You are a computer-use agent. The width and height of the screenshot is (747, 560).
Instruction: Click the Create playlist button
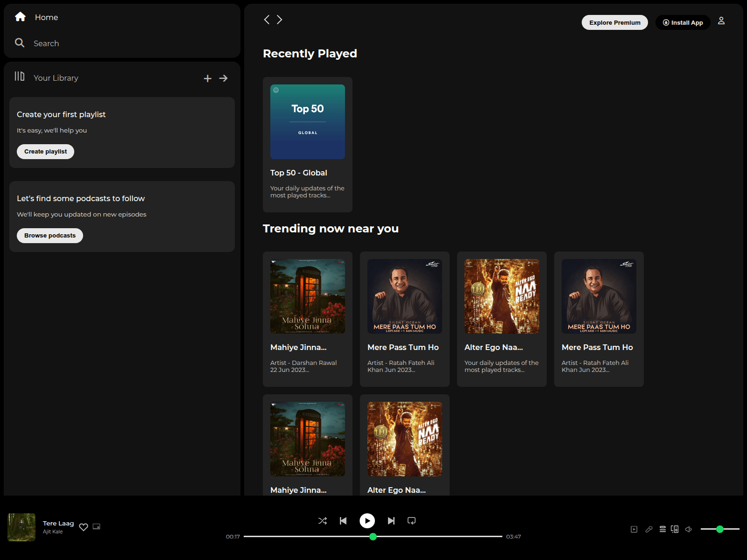(45, 152)
